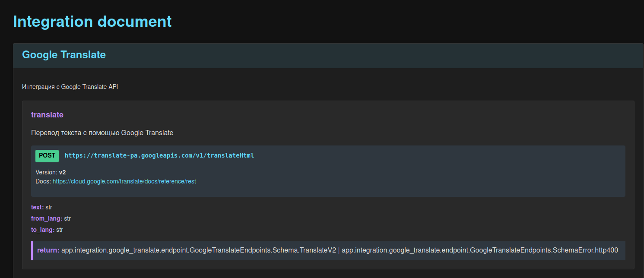Click the Russian "Интеграция с Google Translate API" description
The height and width of the screenshot is (278, 644).
[70, 87]
